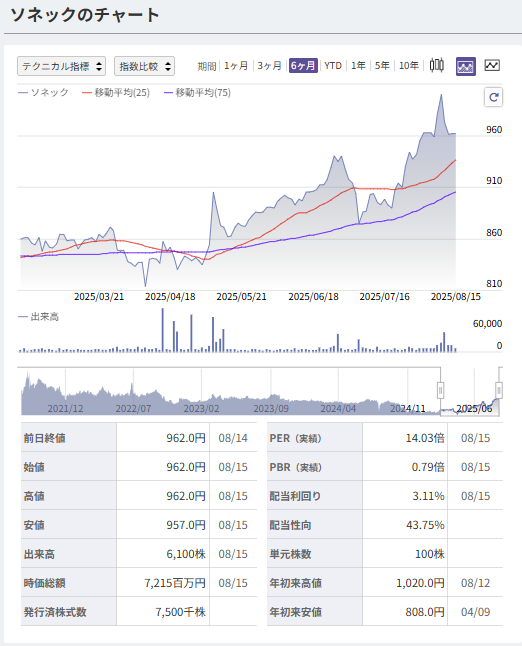Click the 配当性向 value 43.75%
This screenshot has height=646, width=522.
point(425,525)
